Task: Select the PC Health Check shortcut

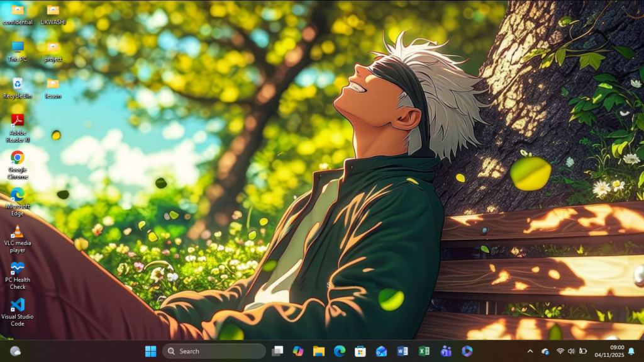Action: 17,275
